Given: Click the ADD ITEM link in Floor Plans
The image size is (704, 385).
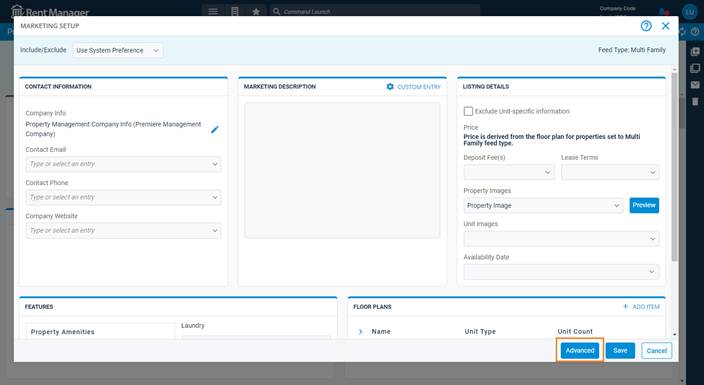Looking at the screenshot, I should [646, 307].
